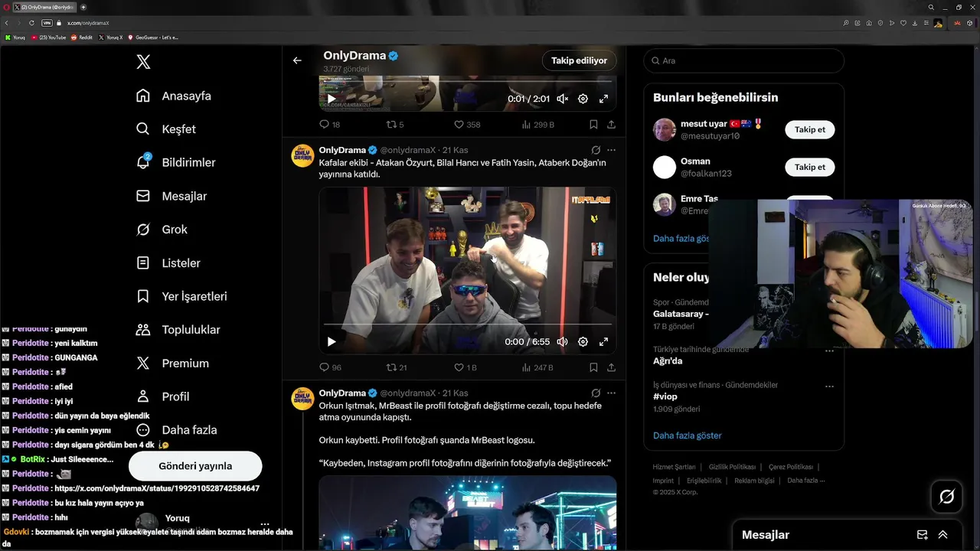Like the Kafalar post with 1 B likes

[465, 367]
